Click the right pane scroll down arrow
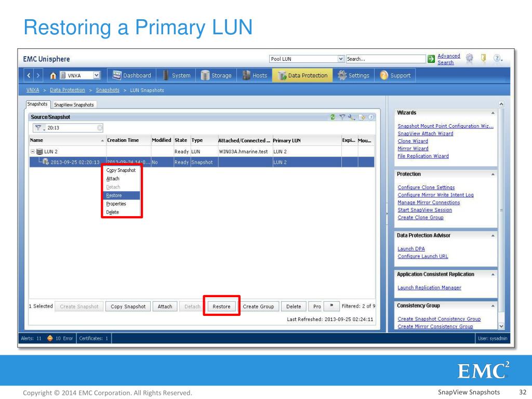532x399 pixels. coord(501,326)
